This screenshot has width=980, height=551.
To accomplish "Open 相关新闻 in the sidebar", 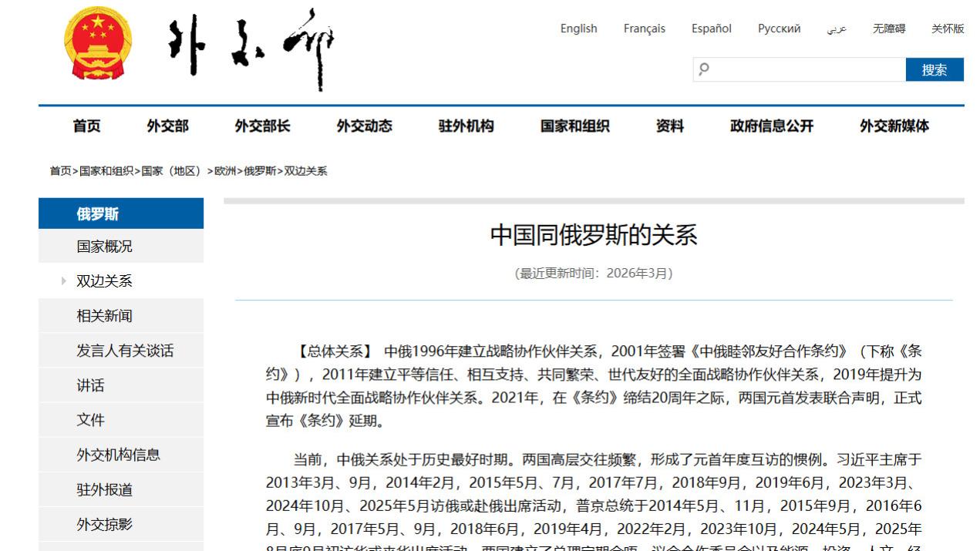I will [121, 316].
